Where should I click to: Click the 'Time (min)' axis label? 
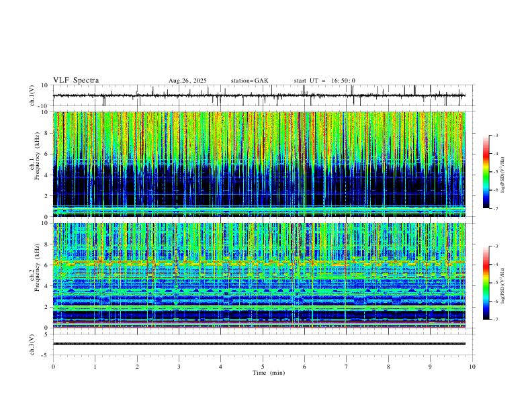pos(269,373)
